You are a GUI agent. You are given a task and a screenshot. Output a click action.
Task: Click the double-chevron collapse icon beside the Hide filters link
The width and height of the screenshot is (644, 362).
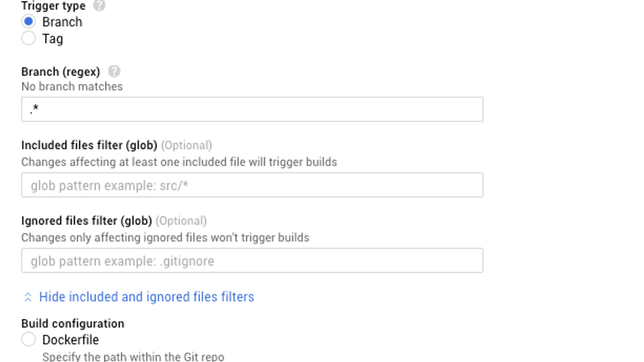(x=28, y=297)
